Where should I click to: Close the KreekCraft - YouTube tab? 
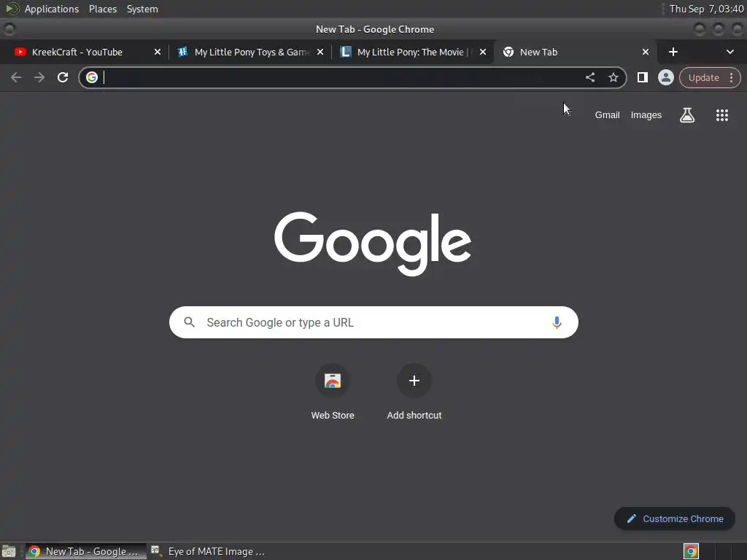158,52
